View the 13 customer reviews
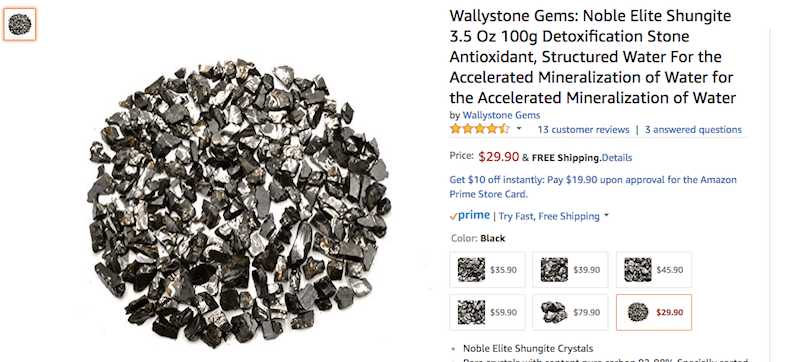This screenshot has width=788, height=362. pyautogui.click(x=583, y=130)
